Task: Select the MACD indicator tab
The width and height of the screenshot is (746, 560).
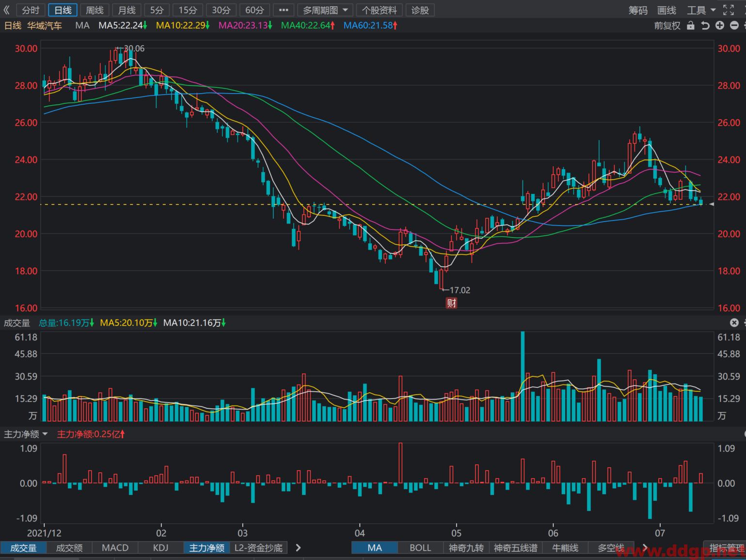Action: click(115, 547)
